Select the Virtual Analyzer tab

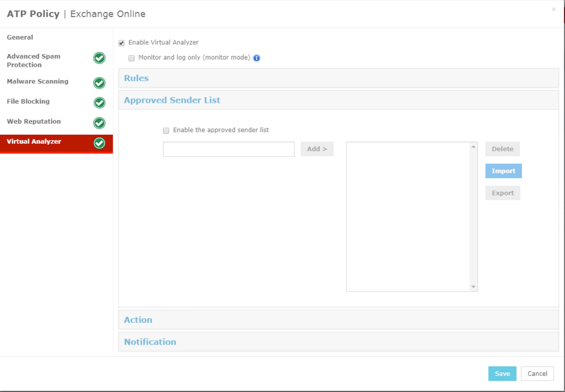click(x=56, y=144)
